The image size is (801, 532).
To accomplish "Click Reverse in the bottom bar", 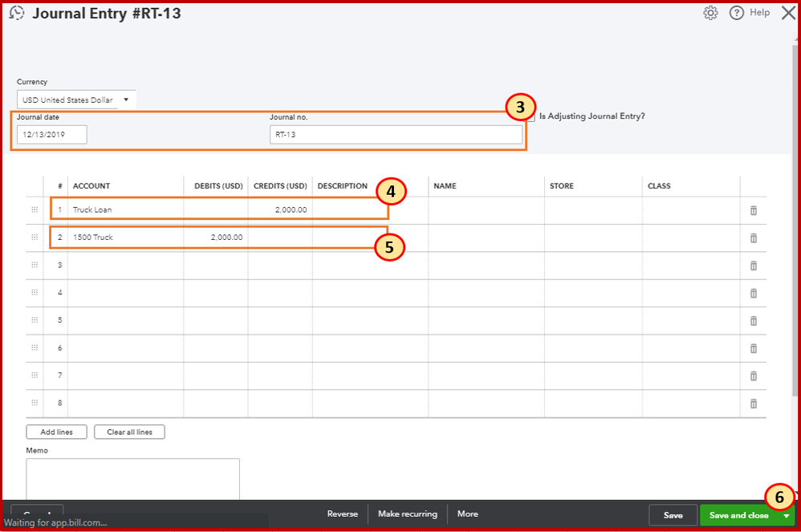I will tap(342, 514).
